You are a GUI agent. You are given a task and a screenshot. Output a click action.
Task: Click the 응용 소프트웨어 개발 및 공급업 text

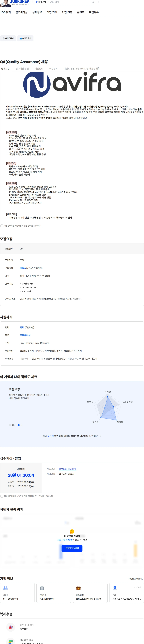[x=88, y=599]
